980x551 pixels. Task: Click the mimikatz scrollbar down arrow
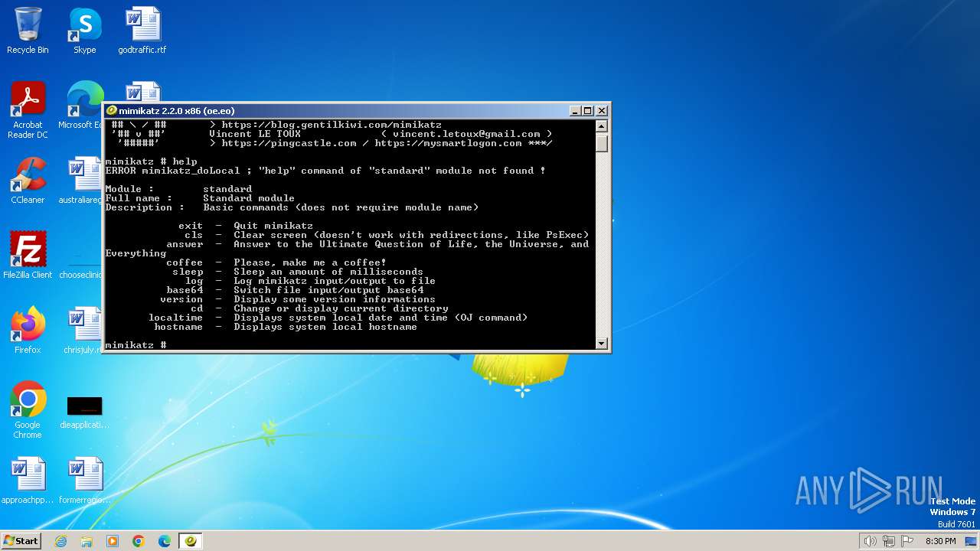point(602,344)
